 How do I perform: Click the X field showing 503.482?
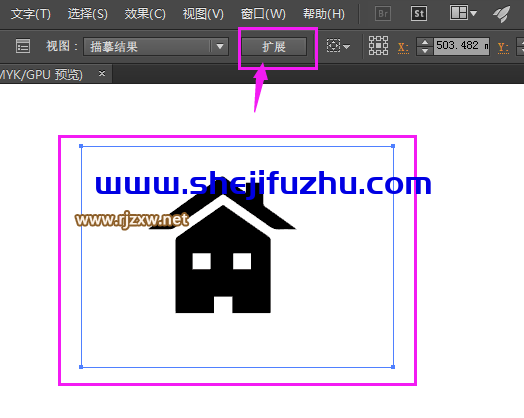point(461,46)
